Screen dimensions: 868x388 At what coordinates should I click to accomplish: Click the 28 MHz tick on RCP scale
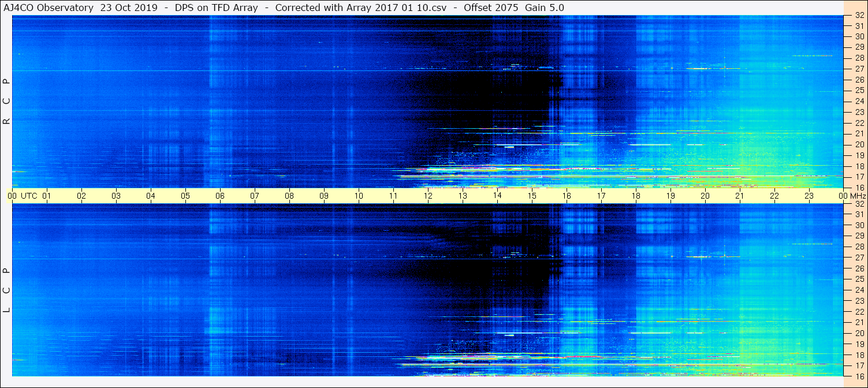[x=859, y=58]
